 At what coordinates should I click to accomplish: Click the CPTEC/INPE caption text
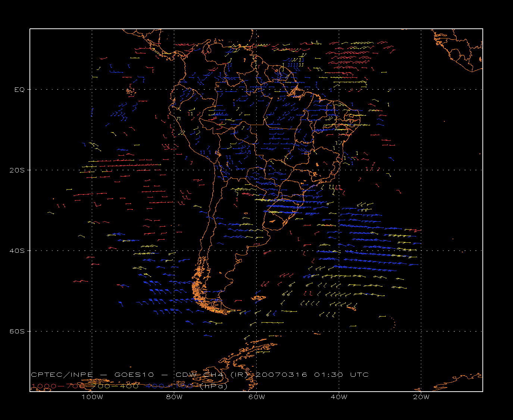(x=62, y=375)
